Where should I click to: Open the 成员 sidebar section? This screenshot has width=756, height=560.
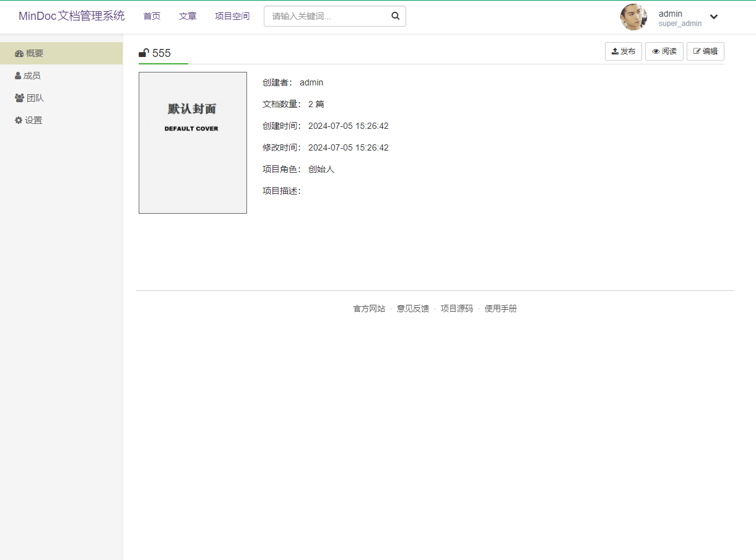pos(61,76)
